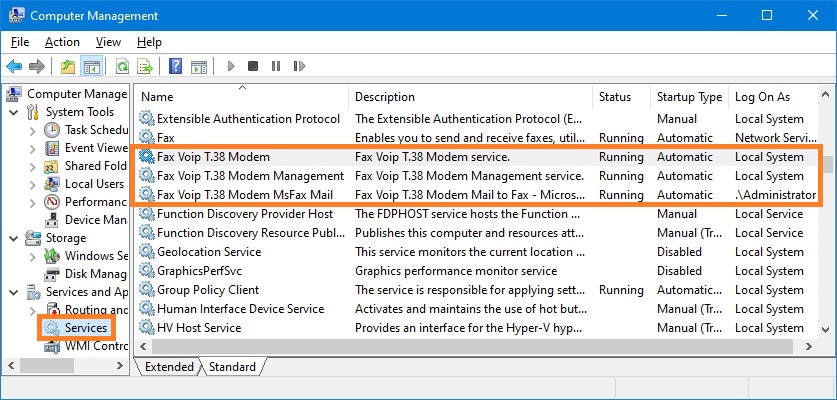The height and width of the screenshot is (400, 837).
Task: Sort by the Name column header
Action: click(242, 97)
